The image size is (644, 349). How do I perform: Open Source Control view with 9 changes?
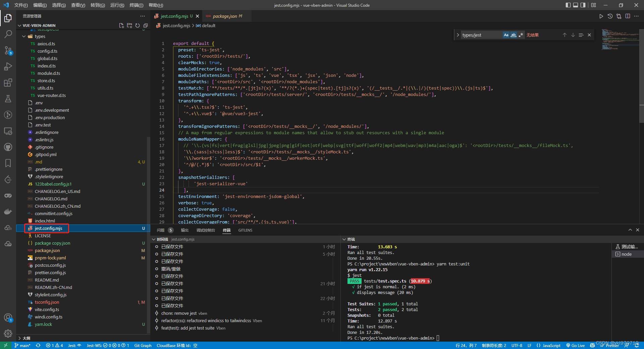8,50
